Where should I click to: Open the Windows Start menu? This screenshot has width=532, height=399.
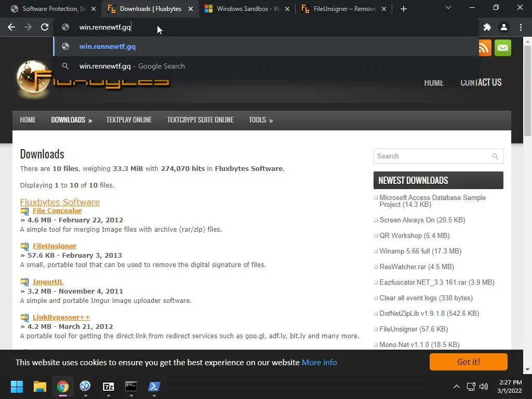tap(17, 387)
